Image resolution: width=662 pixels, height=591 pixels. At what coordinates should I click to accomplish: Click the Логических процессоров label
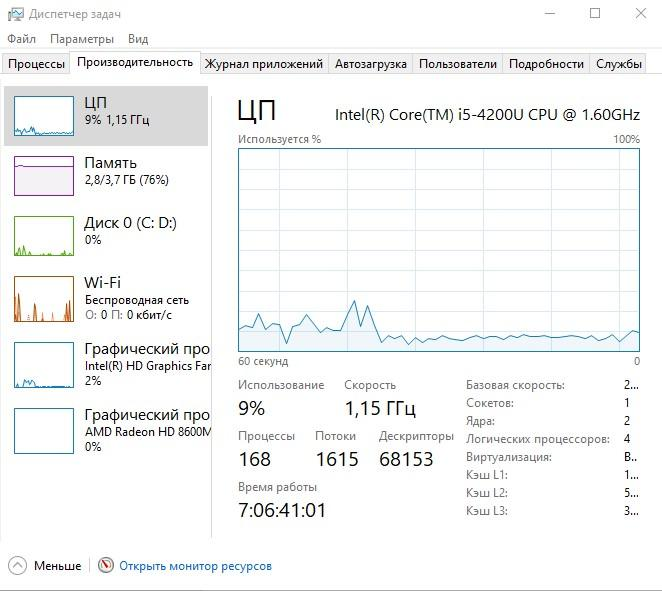[x=538, y=439]
